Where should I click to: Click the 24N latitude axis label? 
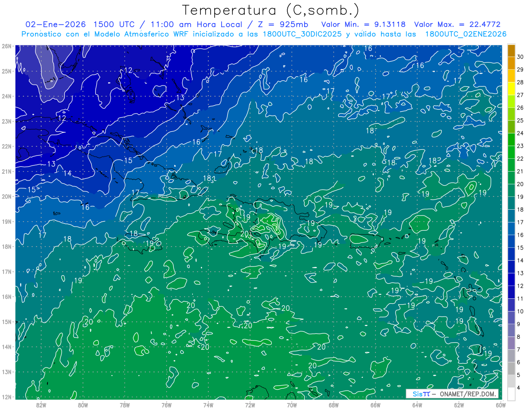pyautogui.click(x=7, y=96)
